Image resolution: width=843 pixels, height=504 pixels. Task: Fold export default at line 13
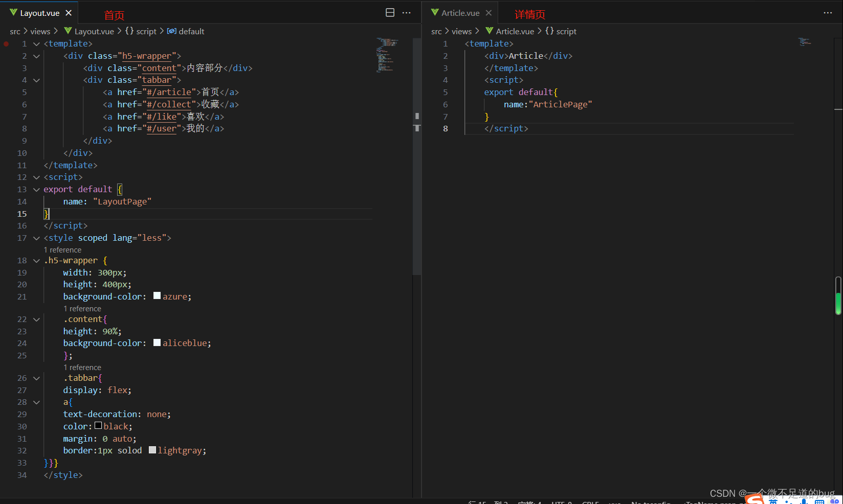[x=36, y=190]
